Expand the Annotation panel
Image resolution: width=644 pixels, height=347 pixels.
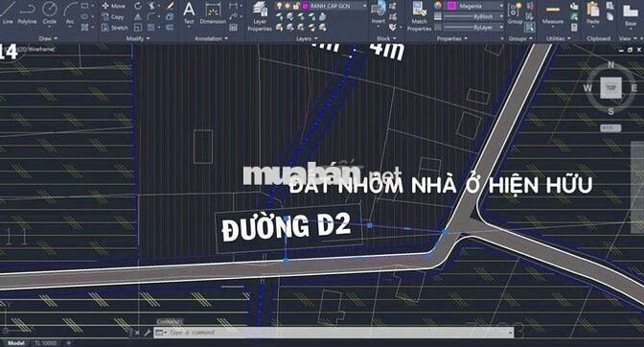coord(211,38)
